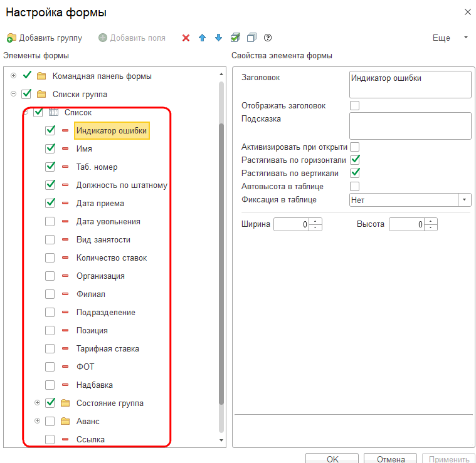The image size is (476, 463).
Task: Move element up with blue arrow
Action: click(202, 38)
